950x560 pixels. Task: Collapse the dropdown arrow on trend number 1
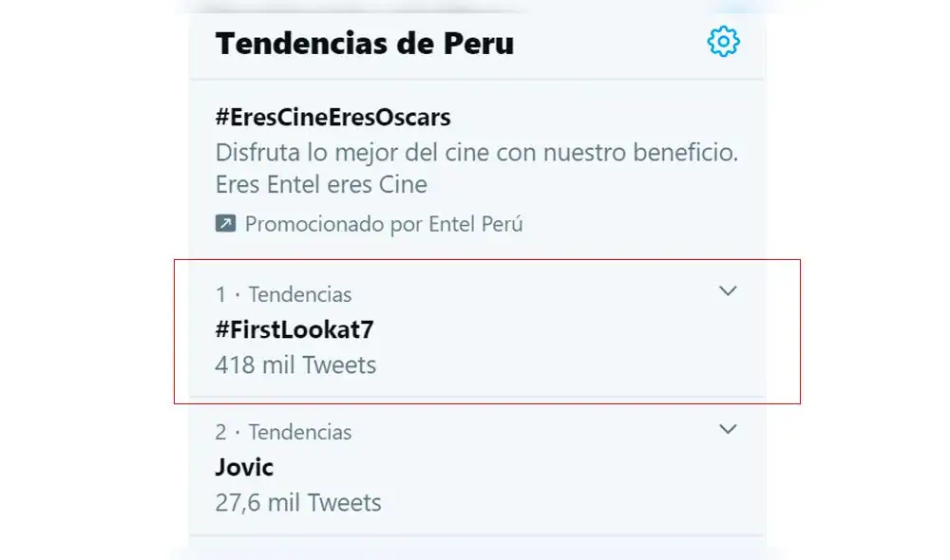click(728, 291)
